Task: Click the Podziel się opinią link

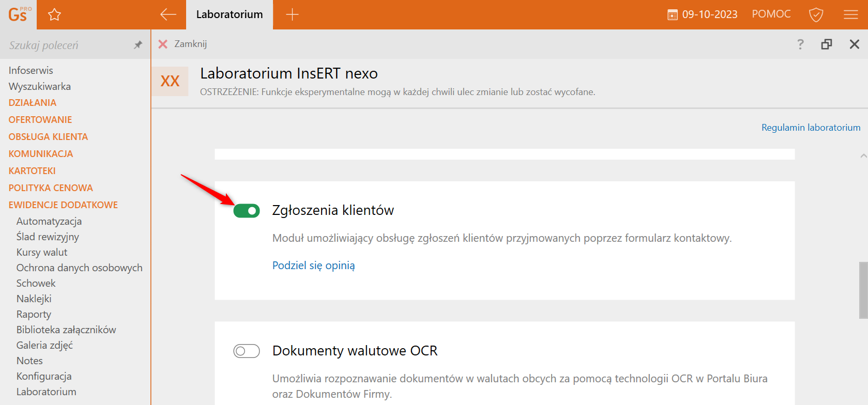Action: (313, 266)
